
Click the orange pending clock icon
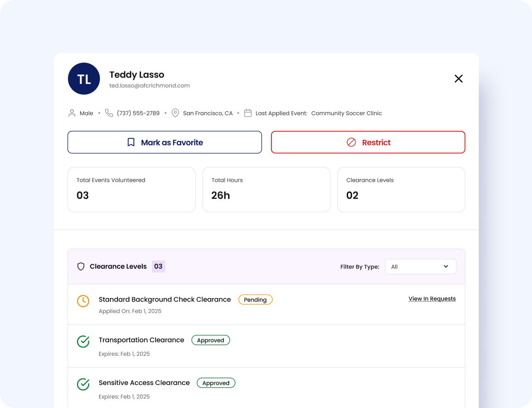pyautogui.click(x=83, y=301)
